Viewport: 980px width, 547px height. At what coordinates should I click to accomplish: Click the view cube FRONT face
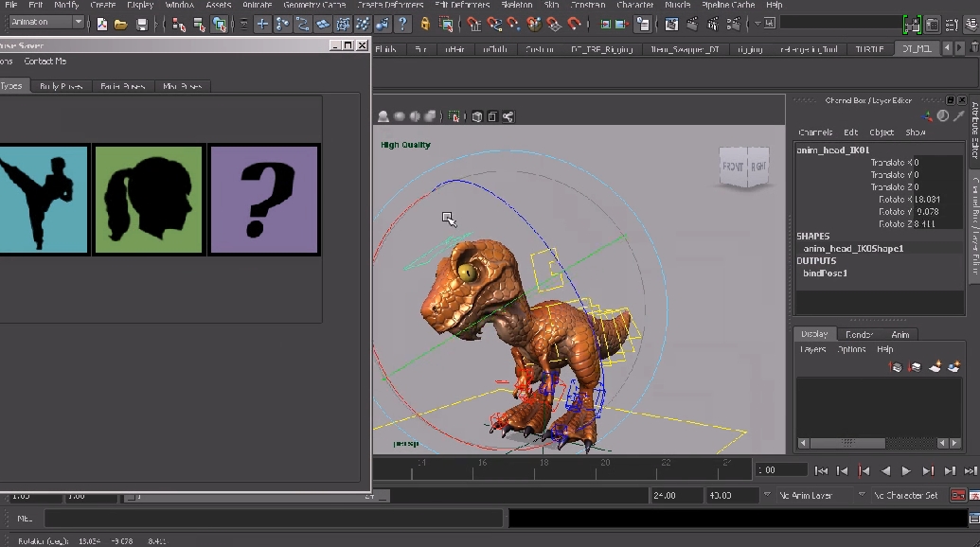tap(733, 167)
